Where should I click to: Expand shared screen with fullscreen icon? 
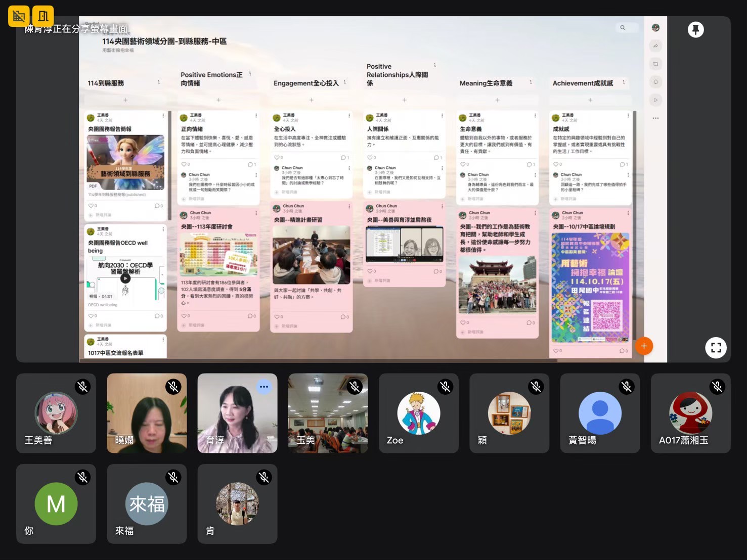click(716, 348)
